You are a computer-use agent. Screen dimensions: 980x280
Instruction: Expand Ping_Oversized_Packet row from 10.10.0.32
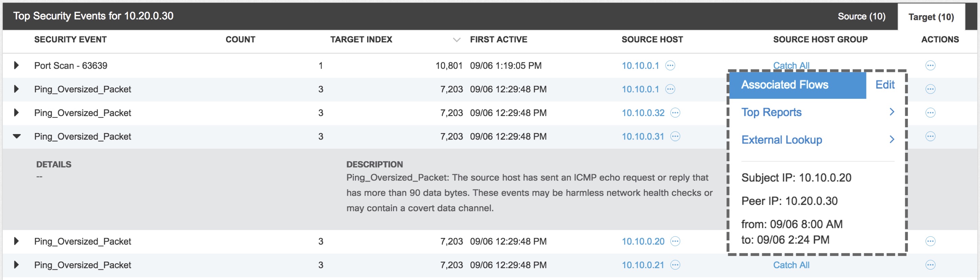[x=16, y=113]
